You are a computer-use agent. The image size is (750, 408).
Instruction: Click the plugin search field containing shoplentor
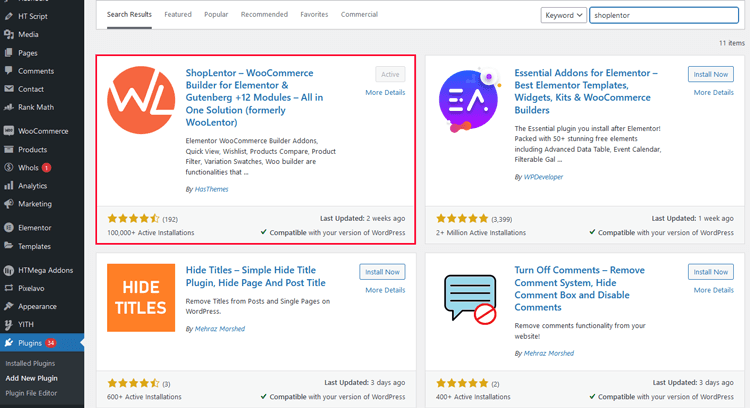click(664, 15)
